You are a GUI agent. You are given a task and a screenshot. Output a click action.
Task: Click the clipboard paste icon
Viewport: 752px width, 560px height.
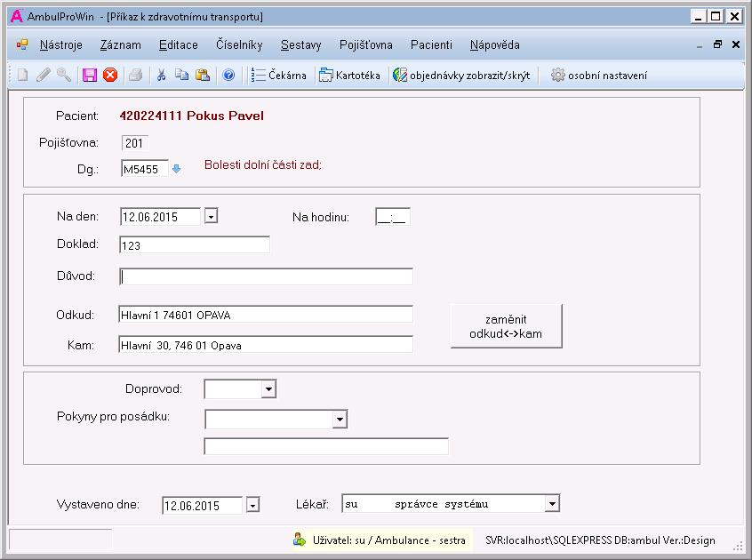click(203, 75)
